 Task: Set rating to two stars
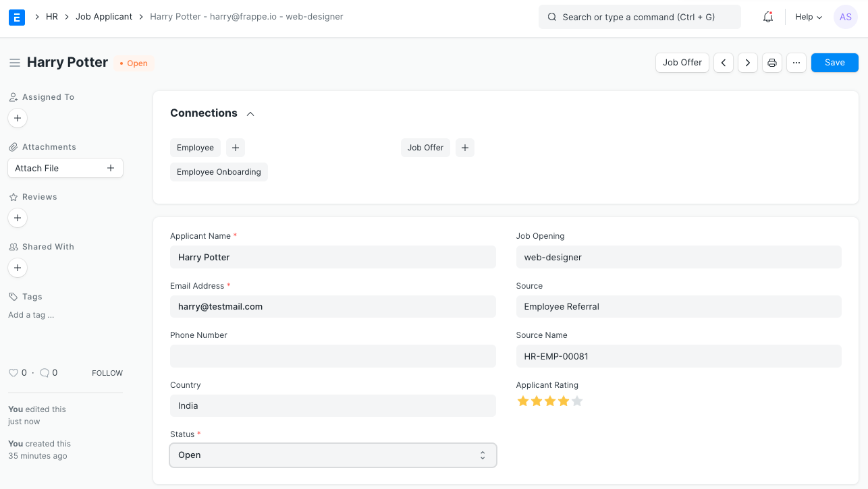coord(537,401)
